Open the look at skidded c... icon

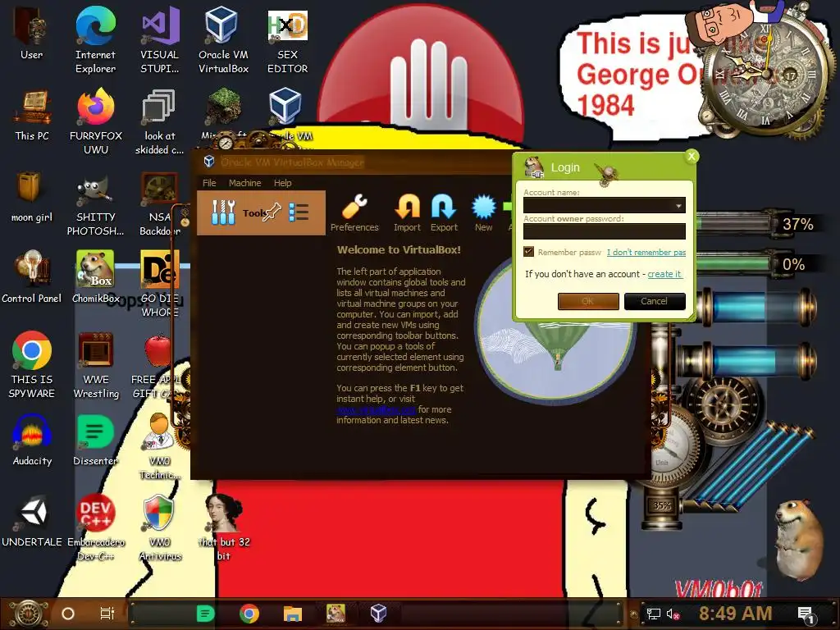[159, 121]
